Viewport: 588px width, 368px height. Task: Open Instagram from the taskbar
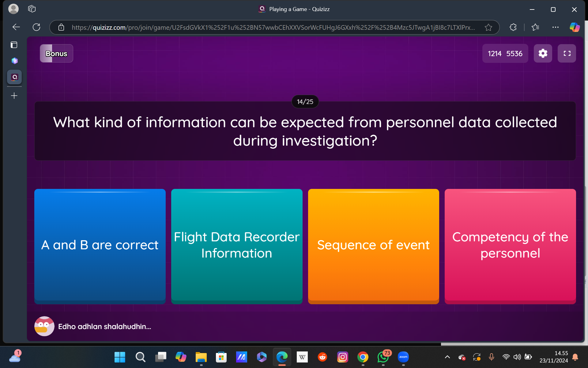tap(342, 357)
